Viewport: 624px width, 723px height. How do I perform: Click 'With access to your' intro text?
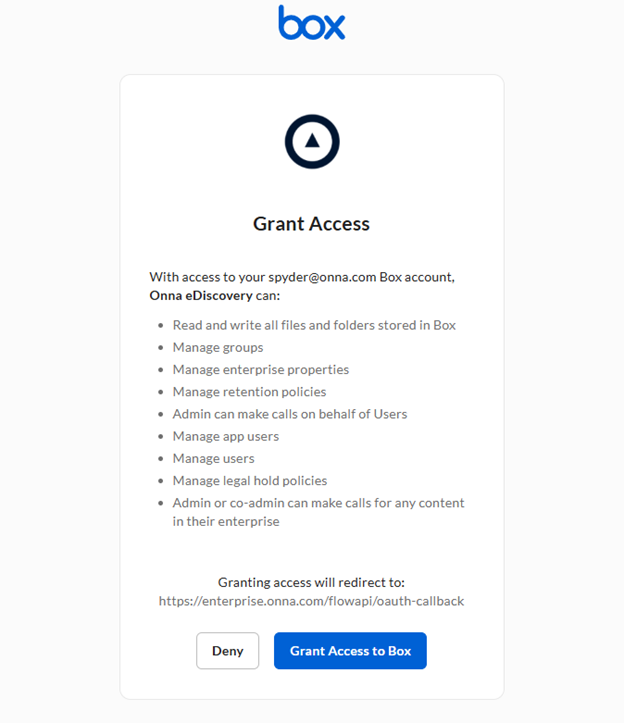point(207,277)
